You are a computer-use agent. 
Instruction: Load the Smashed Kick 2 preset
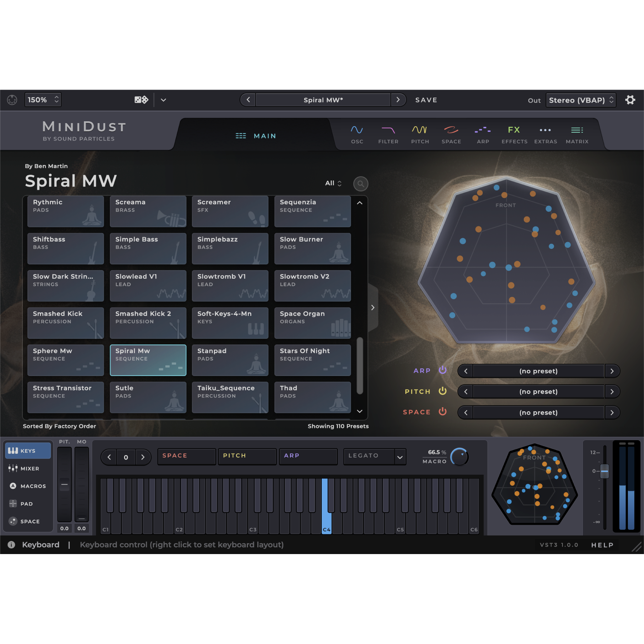coord(148,323)
